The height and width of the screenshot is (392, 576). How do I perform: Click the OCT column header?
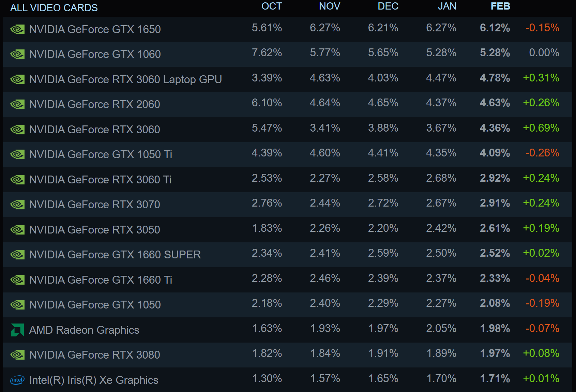coord(271,6)
